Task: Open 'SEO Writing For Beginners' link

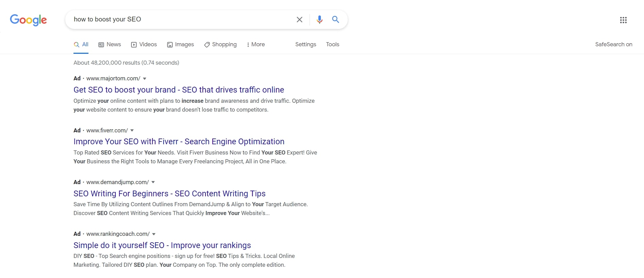Action: coord(169,194)
